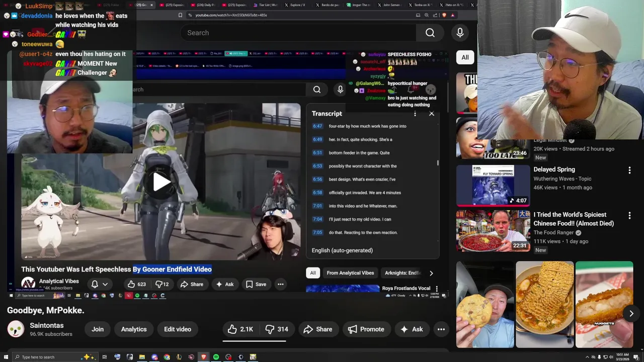Open File Explorer from taskbar

142,357
